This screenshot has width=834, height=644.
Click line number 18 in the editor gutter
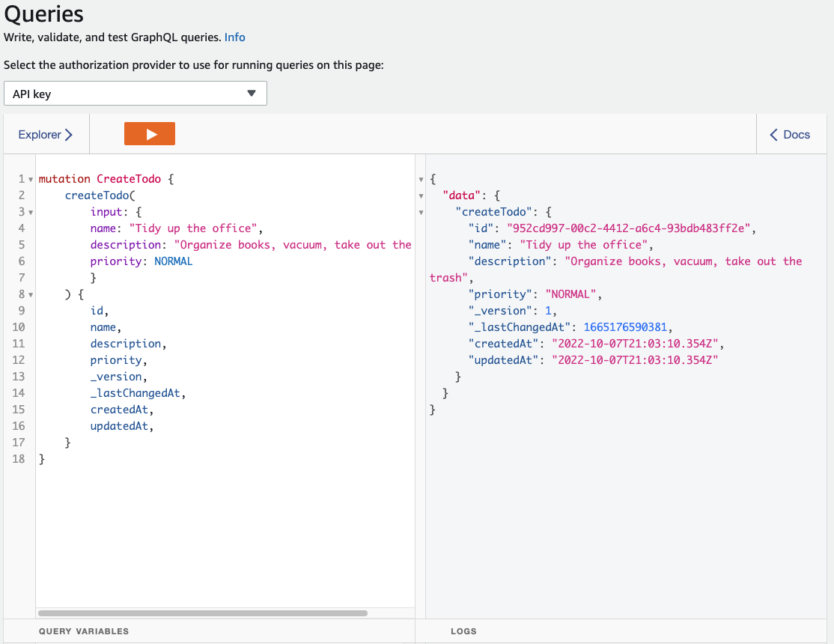[19, 459]
